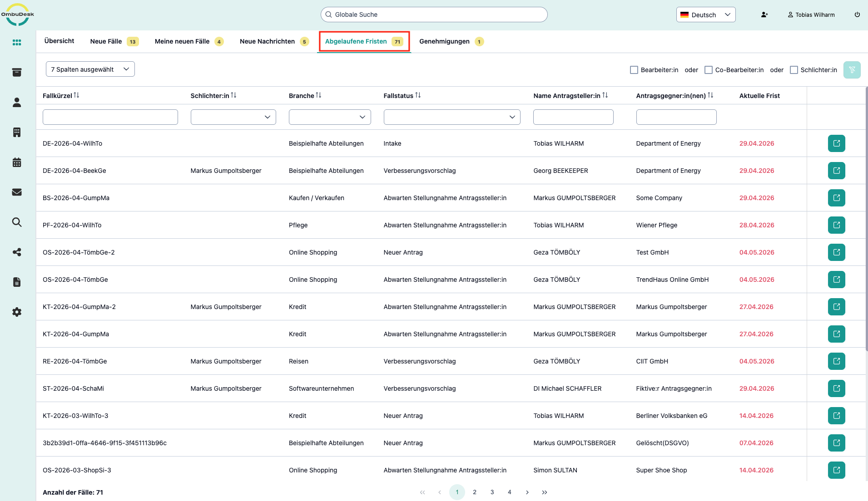Open the share nodes icon in sidebar

click(x=17, y=252)
